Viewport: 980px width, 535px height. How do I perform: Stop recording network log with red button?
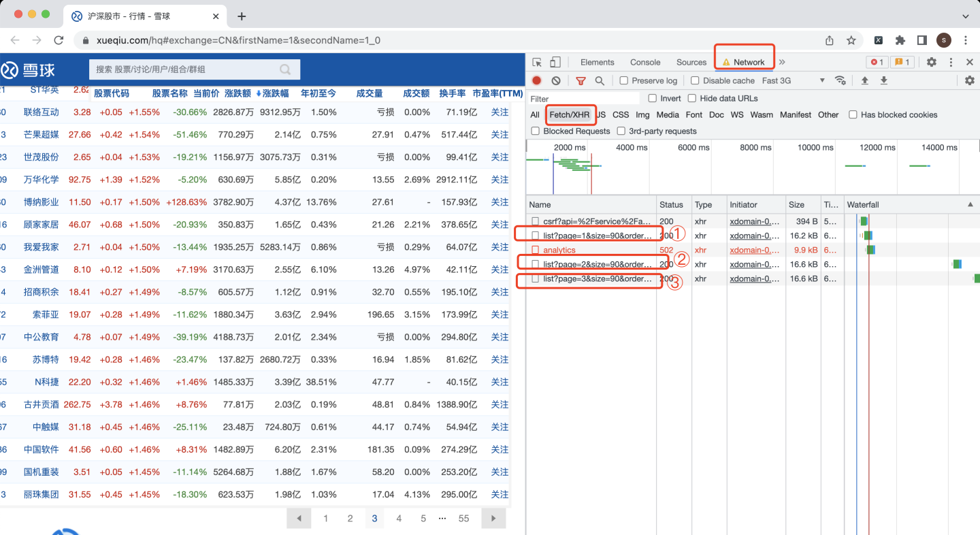click(537, 80)
